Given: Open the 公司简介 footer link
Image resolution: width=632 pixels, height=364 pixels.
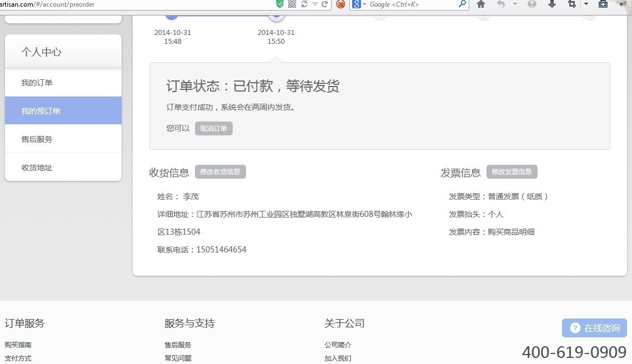Looking at the screenshot, I should click(338, 345).
